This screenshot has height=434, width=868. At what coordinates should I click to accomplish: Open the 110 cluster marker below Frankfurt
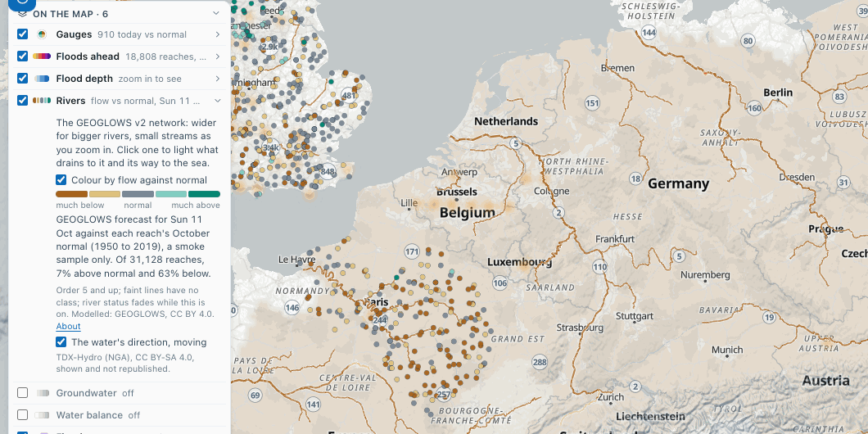[x=599, y=267]
